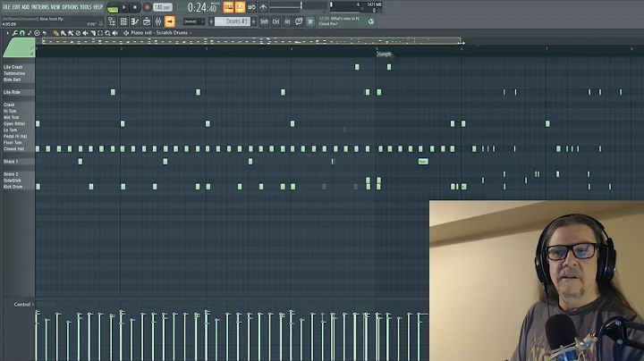This screenshot has width=644, height=361.
Task: Toggle typing keyboard to piano button
Action: 228,7
